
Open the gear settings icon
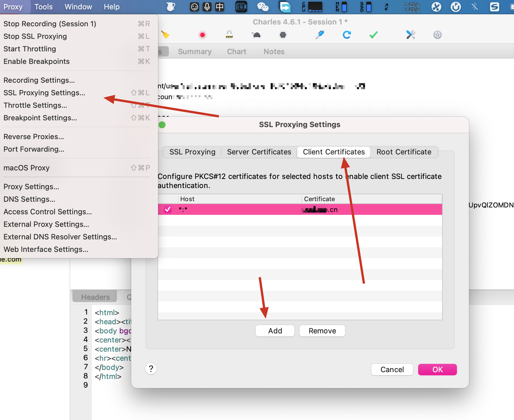coord(437,35)
